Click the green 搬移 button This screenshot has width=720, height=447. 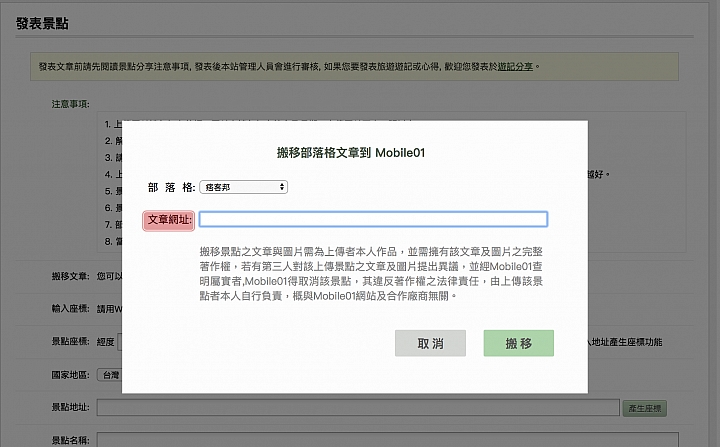pos(518,343)
